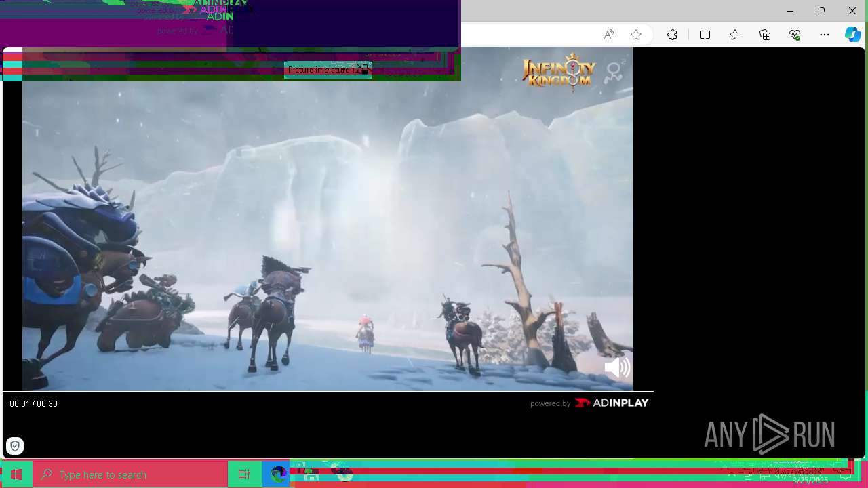Open Collections panel
Viewport: 868px width, 488px height.
coord(765,35)
